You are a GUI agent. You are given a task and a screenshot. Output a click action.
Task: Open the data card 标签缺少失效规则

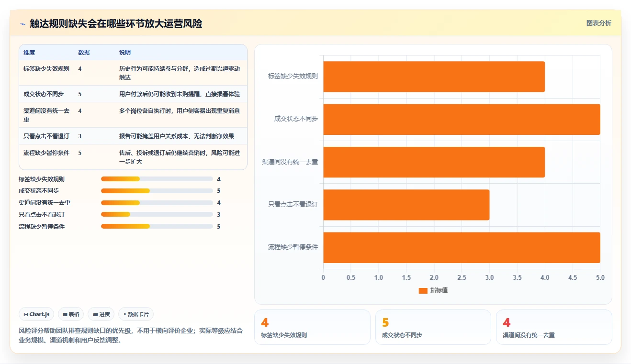click(312, 327)
